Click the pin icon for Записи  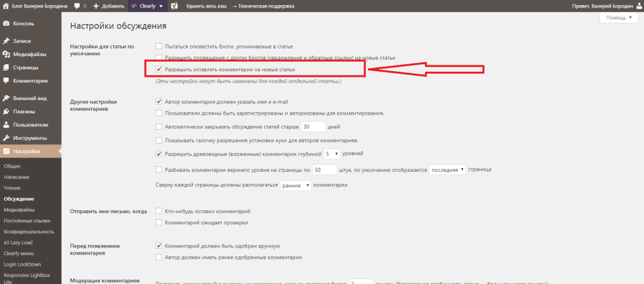[x=6, y=41]
